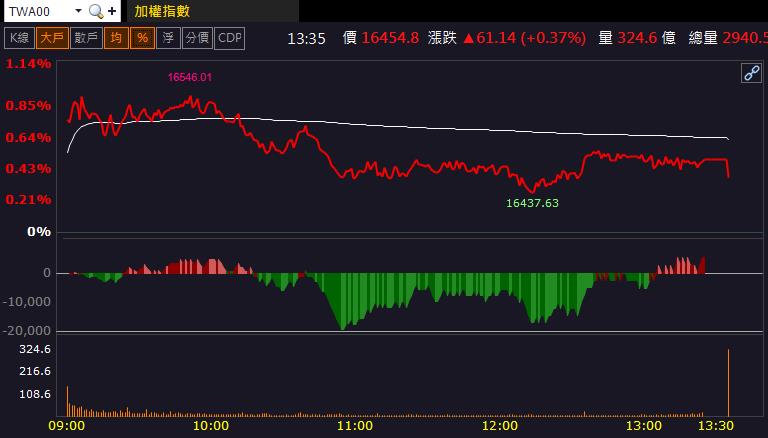Image resolution: width=768 pixels, height=438 pixels.
Task: Click the 108.6 volume axis label
Action: pos(35,394)
